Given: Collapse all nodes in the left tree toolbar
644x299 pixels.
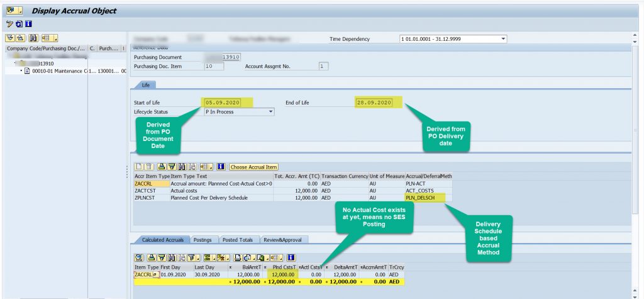Looking at the screenshot, I should click(x=21, y=38).
